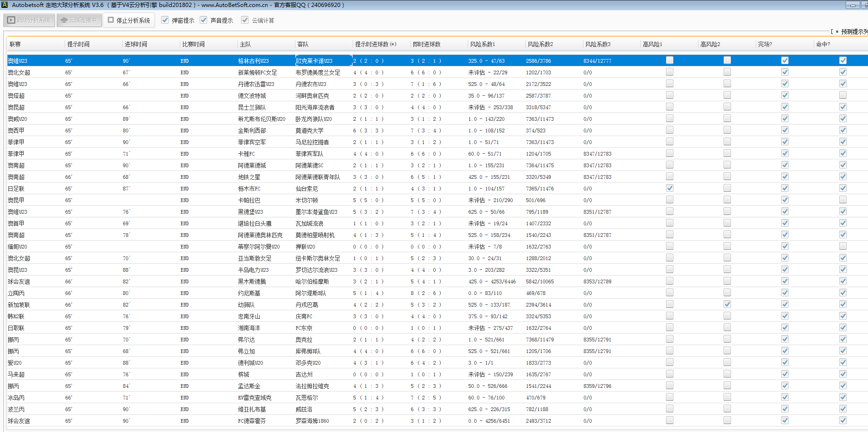This screenshot has height=432, width=868.
Task: Check 命中? in the 卡帕拉巴 row
Action: coord(842,200)
